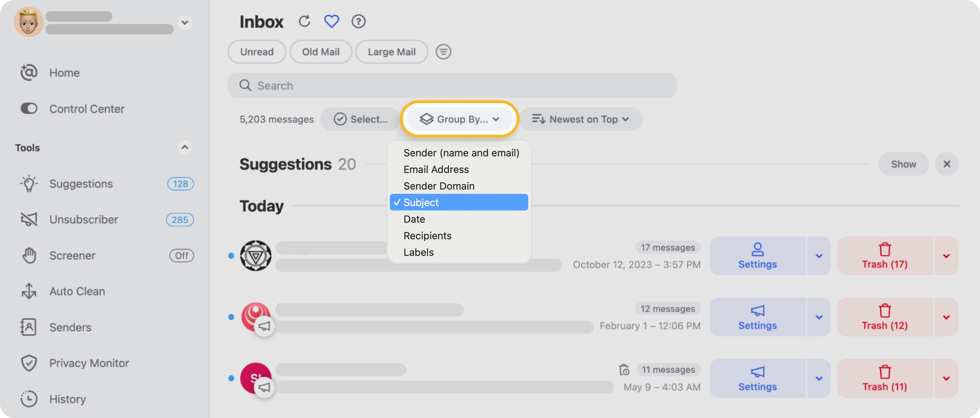980x418 pixels.
Task: Click the refresh inbox icon
Action: [x=304, y=21]
